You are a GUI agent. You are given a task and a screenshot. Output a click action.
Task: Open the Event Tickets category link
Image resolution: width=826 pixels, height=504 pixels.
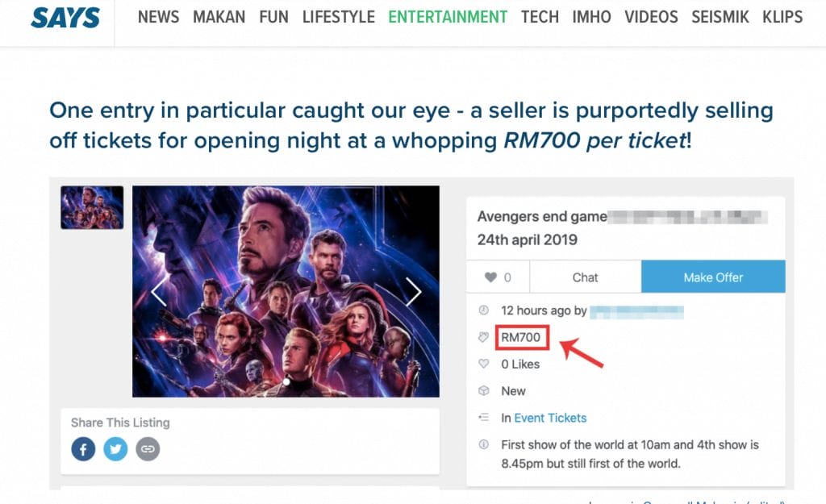pyautogui.click(x=550, y=418)
